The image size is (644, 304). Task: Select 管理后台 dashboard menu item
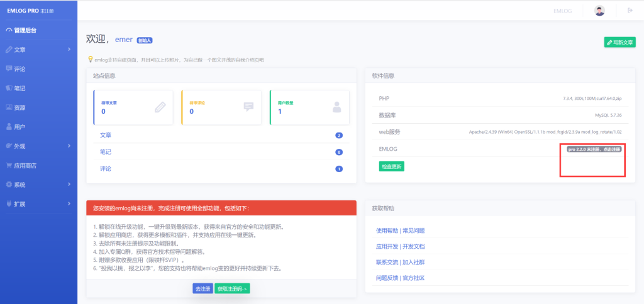[x=25, y=30]
